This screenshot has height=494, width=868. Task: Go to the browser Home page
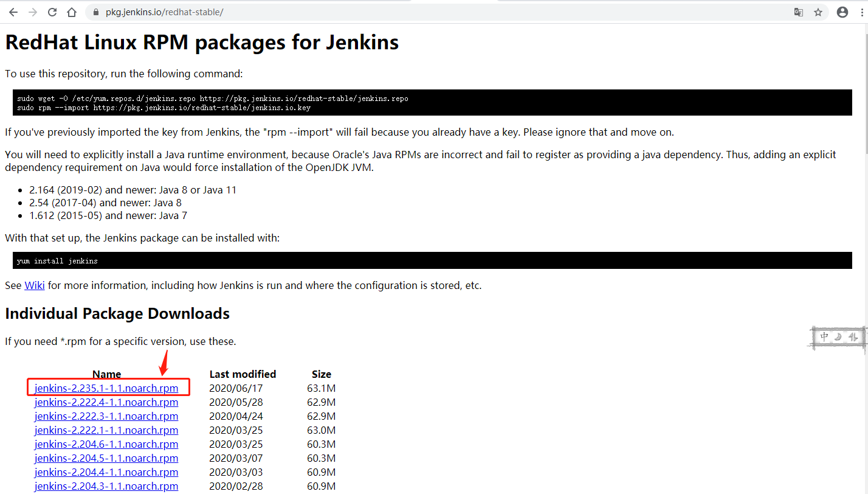pyautogui.click(x=72, y=12)
